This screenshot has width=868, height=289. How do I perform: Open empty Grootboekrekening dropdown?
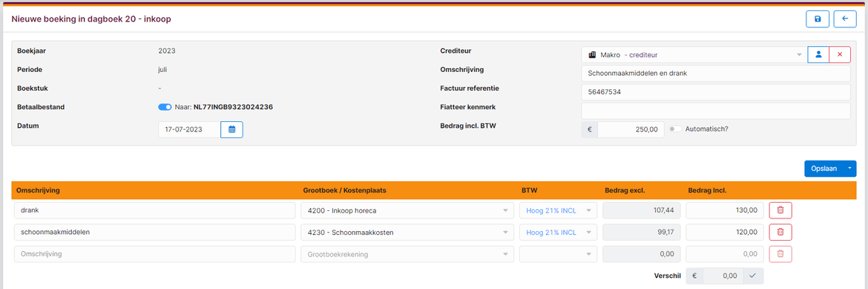pyautogui.click(x=407, y=254)
